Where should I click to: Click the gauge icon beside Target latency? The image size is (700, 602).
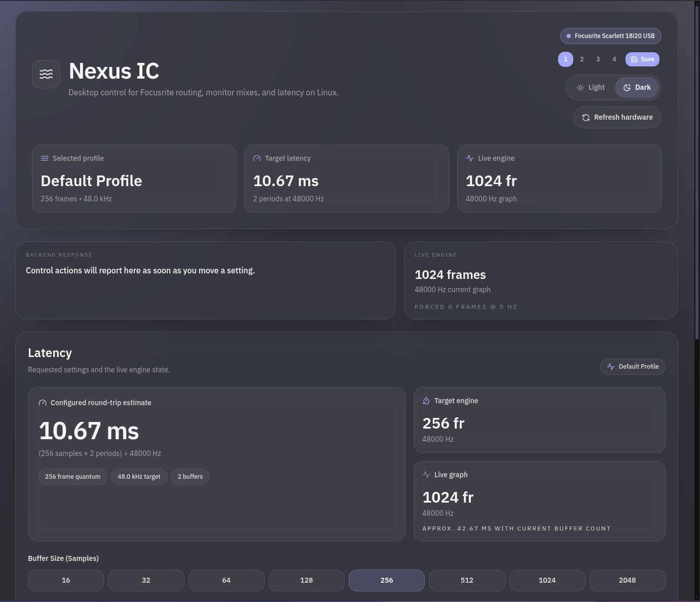click(x=257, y=158)
